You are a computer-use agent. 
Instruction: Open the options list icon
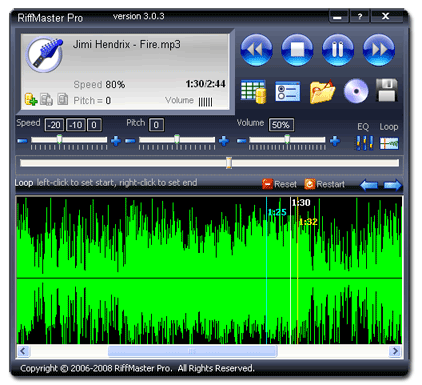288,91
